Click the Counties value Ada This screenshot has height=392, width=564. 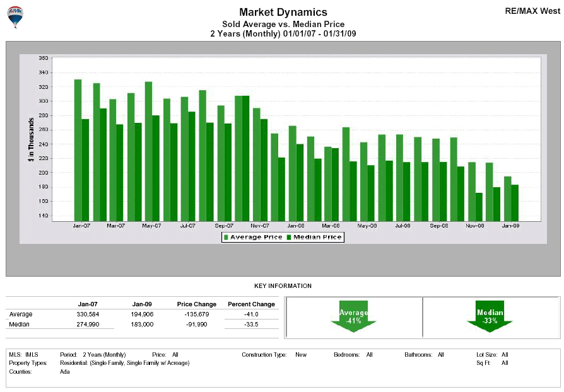coord(65,372)
